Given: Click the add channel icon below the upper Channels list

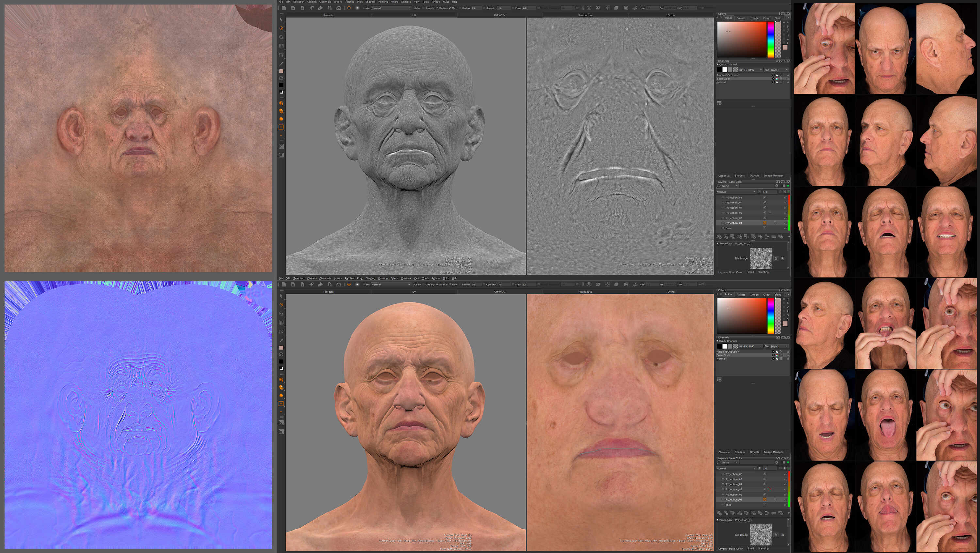Looking at the screenshot, I should click(719, 103).
